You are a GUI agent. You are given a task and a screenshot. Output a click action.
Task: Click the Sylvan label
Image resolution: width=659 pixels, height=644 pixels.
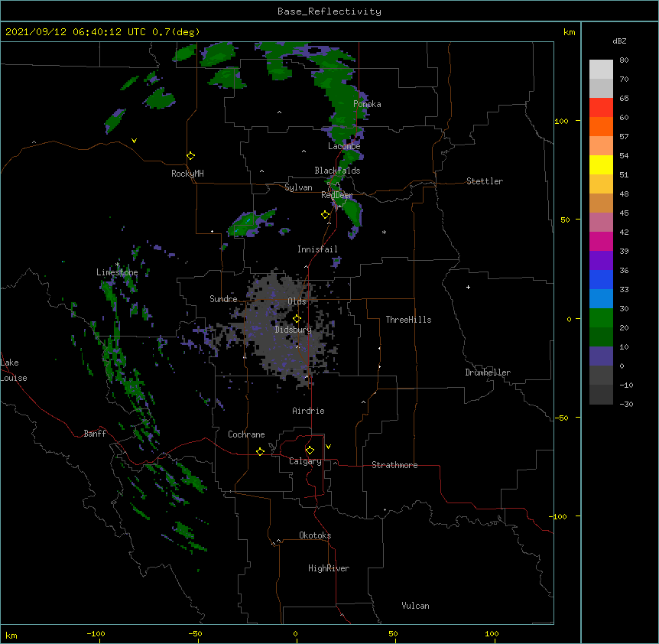298,187
